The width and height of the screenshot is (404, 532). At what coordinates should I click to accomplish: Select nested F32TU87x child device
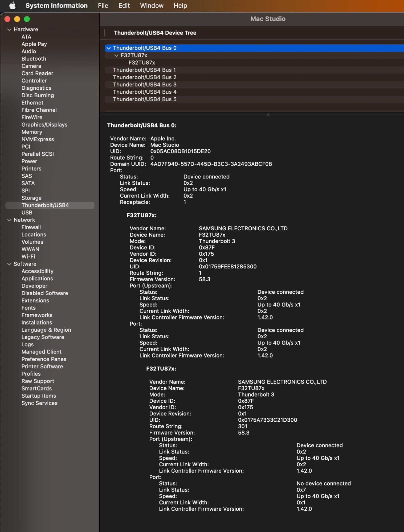pos(142,63)
